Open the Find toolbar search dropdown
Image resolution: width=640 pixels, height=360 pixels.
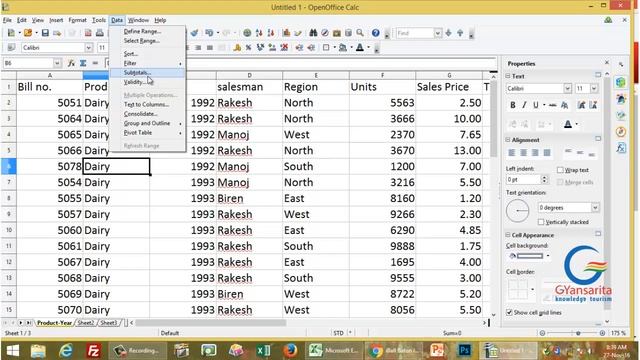pyautogui.click(x=438, y=33)
